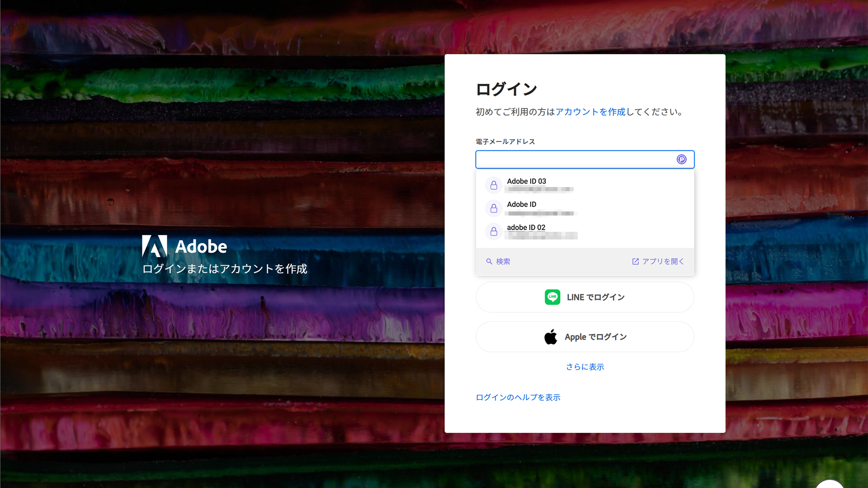This screenshot has width=868, height=488.
Task: Expand more options via さらに表示
Action: 585,367
